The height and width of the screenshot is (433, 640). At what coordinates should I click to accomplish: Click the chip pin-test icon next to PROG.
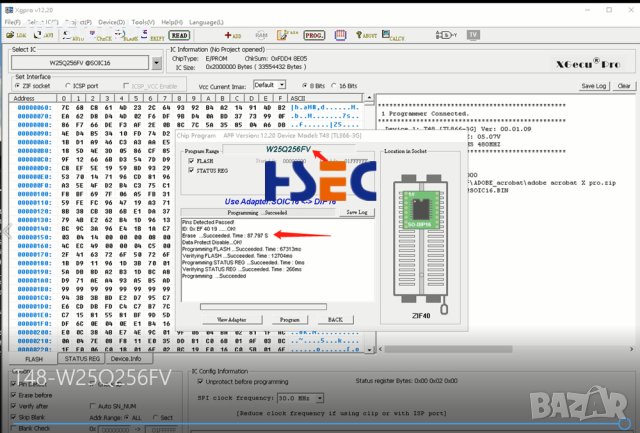(340, 35)
